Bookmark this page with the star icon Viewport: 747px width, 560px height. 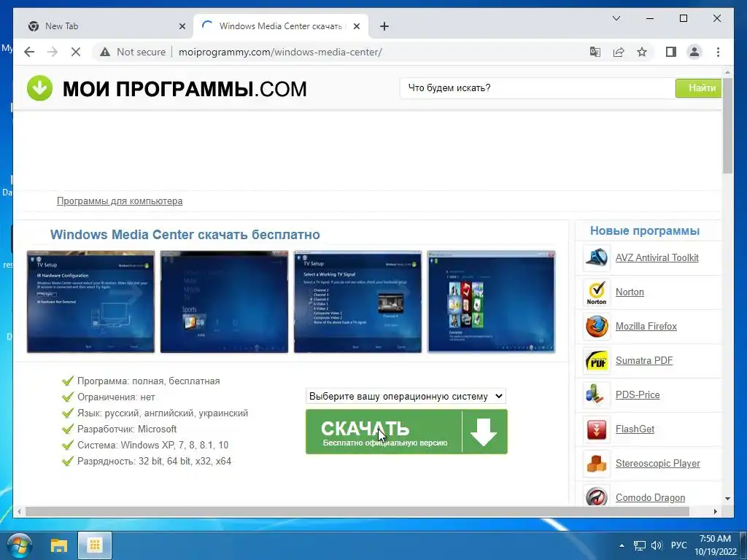642,52
